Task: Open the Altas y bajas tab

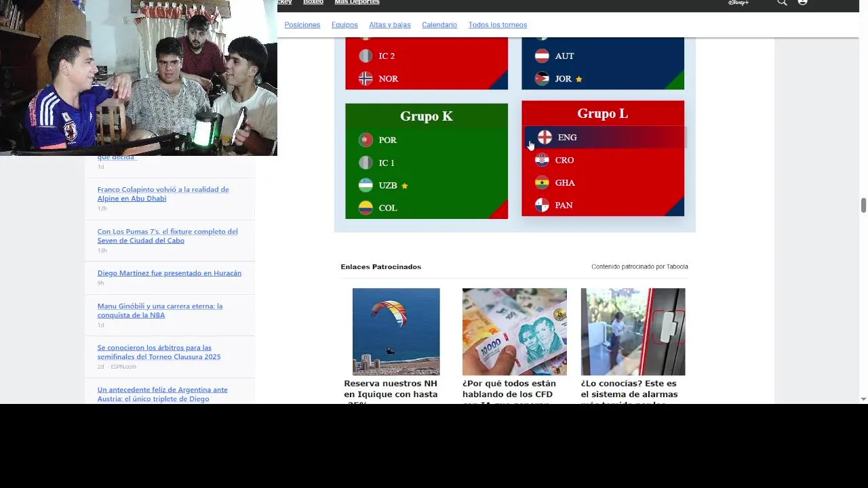Action: (x=390, y=24)
